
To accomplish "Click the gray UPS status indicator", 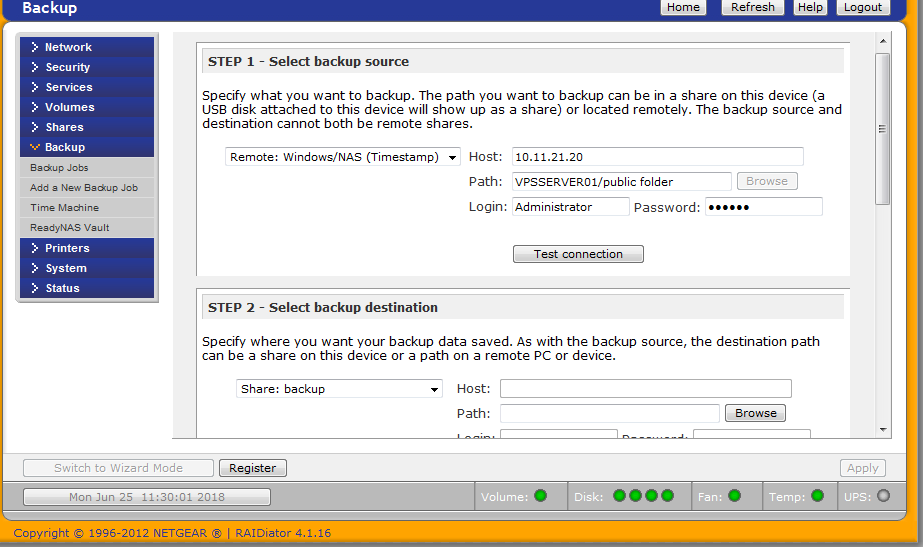I will click(x=883, y=496).
